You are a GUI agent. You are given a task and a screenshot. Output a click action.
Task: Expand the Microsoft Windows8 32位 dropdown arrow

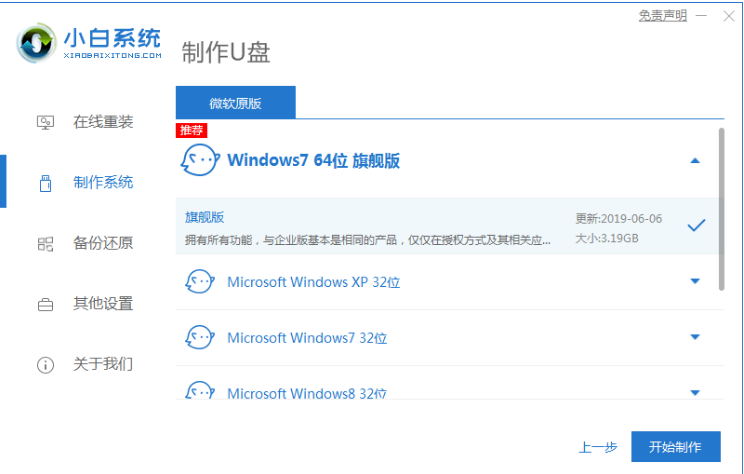(x=696, y=393)
